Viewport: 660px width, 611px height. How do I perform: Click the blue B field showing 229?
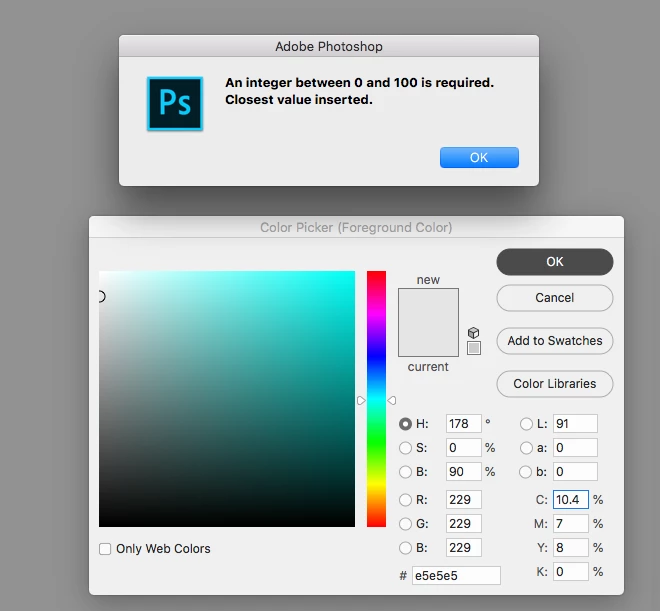463,548
